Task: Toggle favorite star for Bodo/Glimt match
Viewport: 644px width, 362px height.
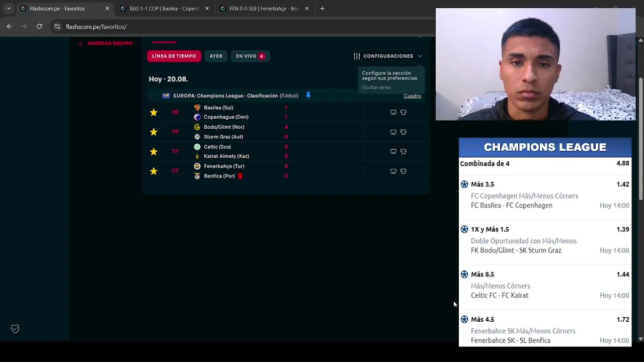Action: click(x=153, y=132)
